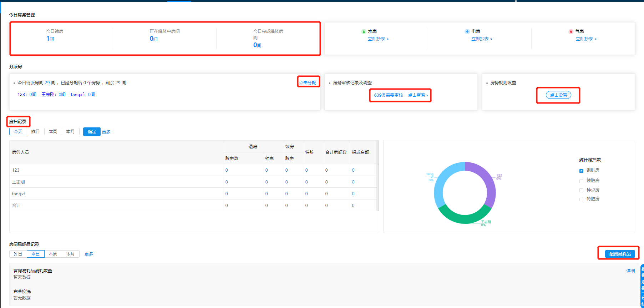Click the blue 确定 button

(92, 132)
